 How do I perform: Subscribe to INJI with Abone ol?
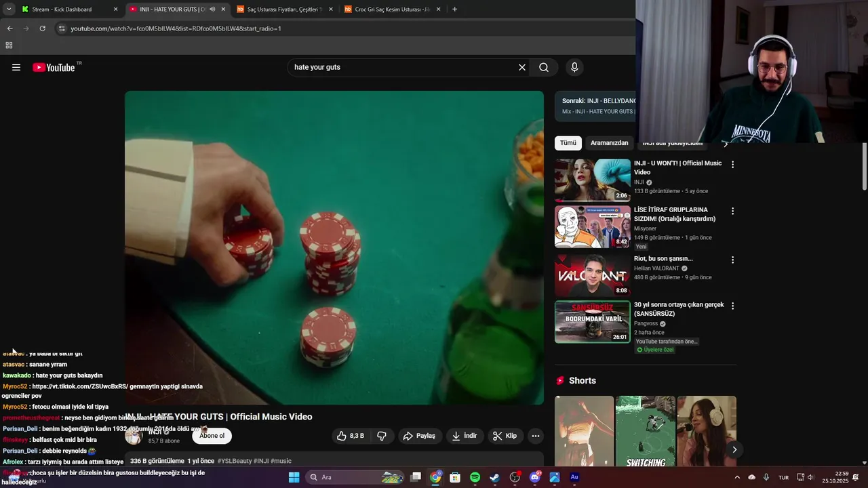pyautogui.click(x=212, y=436)
